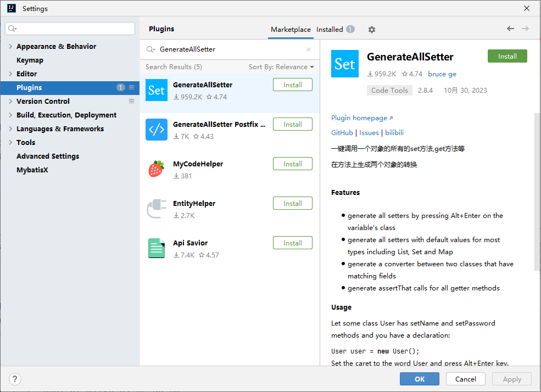Select Plugins in settings tree
The height and width of the screenshot is (392, 541).
pos(70,88)
